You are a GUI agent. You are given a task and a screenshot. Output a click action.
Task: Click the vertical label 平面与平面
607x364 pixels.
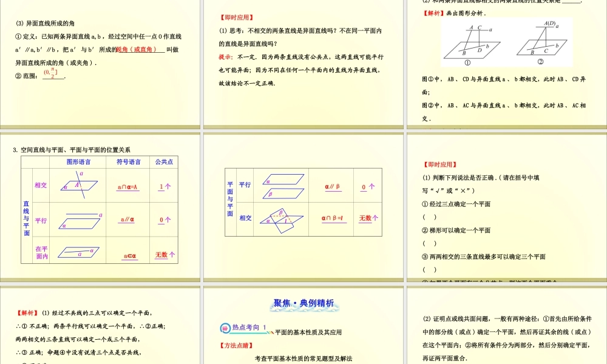point(230,199)
